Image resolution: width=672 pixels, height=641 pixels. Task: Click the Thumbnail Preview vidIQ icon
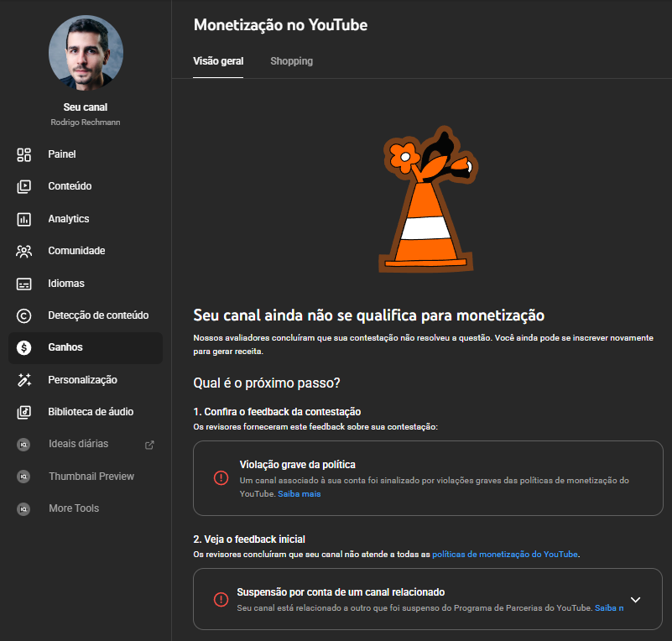point(23,477)
